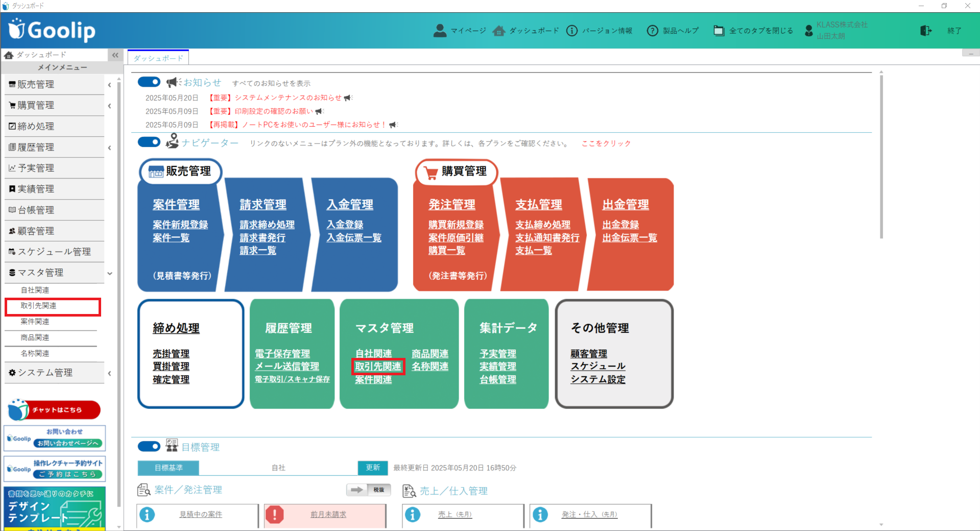Open バージョン情報 info icon
The width and height of the screenshot is (980, 531).
(x=572, y=31)
